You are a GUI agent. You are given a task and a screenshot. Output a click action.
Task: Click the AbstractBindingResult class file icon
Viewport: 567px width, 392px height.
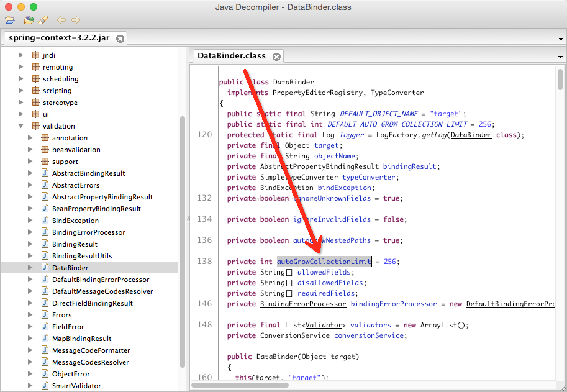[45, 173]
